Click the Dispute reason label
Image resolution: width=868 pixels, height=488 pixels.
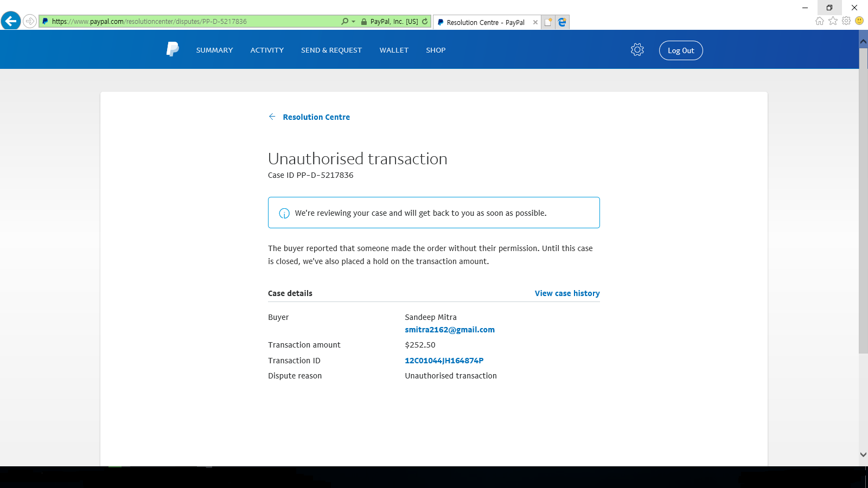tap(295, 376)
